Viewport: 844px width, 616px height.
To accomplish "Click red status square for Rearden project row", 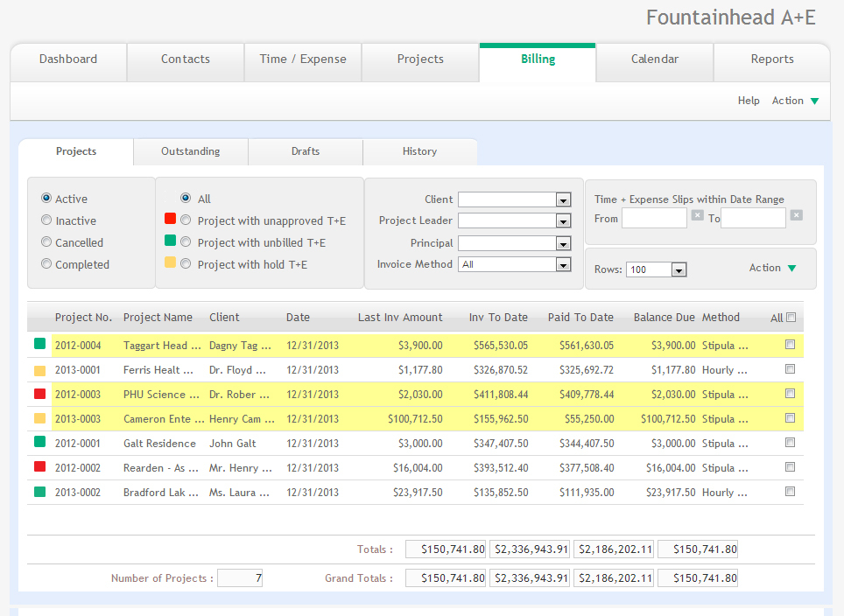I will click(39, 467).
